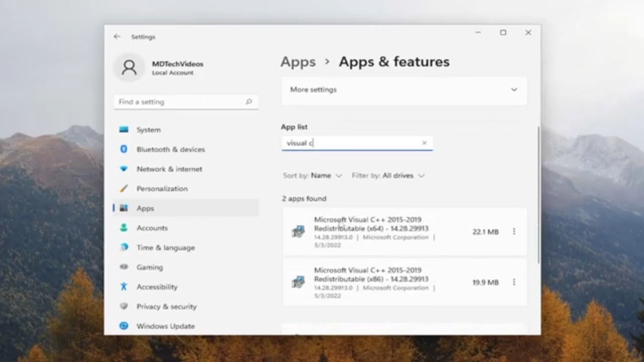Click the Network wifi icon in sidebar

click(124, 169)
